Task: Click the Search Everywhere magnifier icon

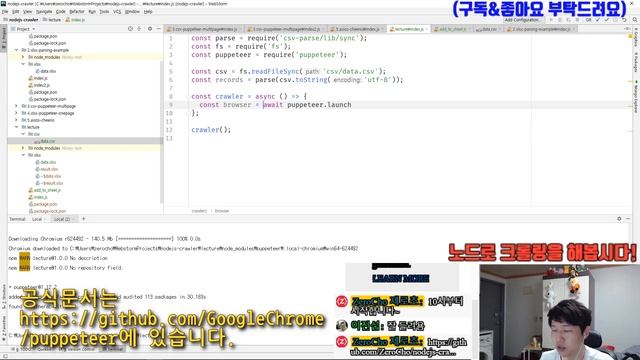Action: tap(635, 20)
